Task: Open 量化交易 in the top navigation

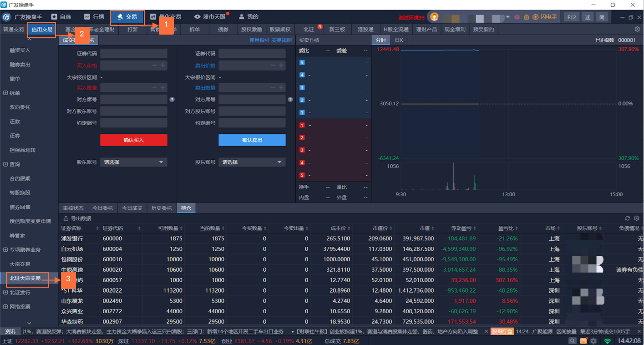Action: pos(165,17)
